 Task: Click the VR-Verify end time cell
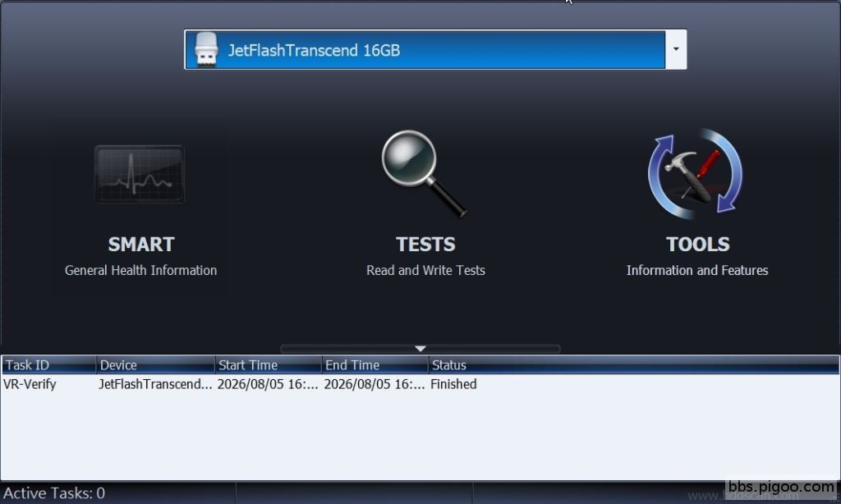[x=375, y=384]
